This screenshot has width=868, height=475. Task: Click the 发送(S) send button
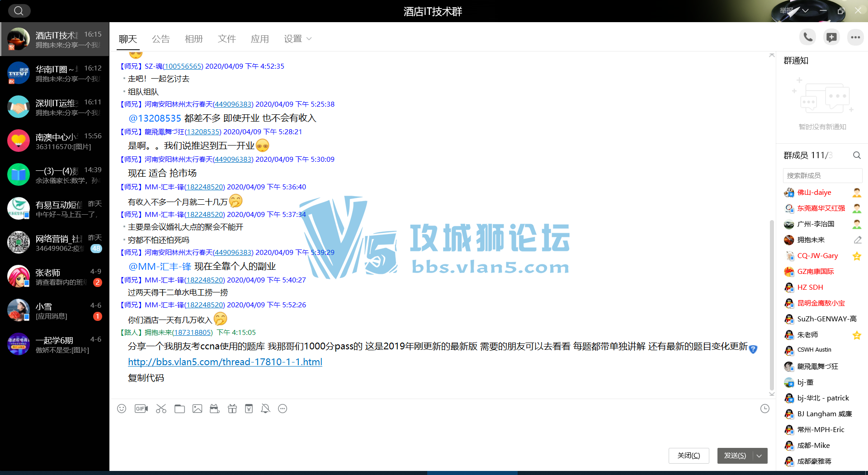coord(735,456)
